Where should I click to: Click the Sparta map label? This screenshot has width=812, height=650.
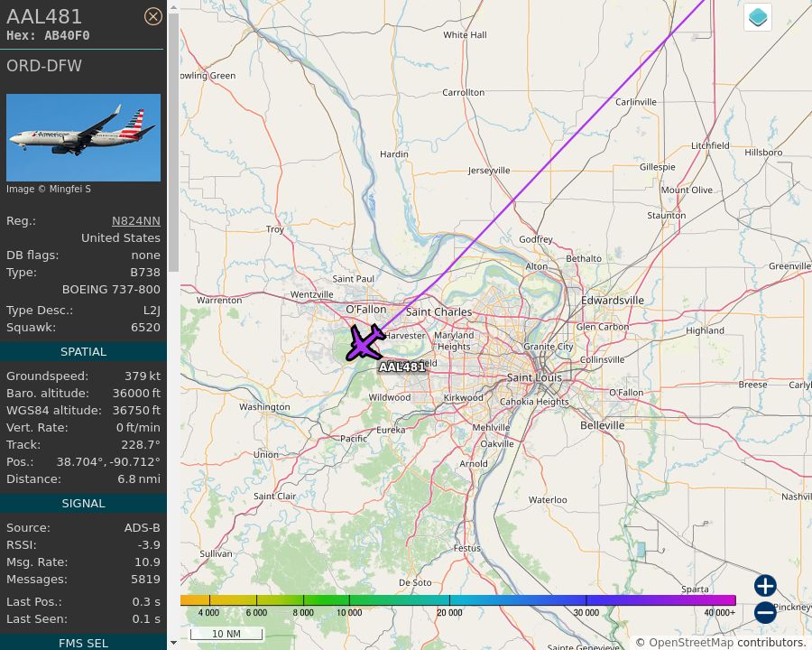click(x=695, y=590)
